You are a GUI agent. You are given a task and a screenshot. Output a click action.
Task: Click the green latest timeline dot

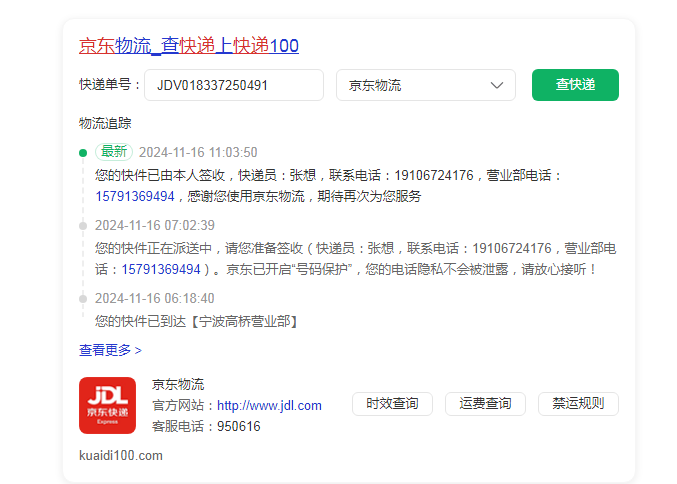click(x=83, y=153)
